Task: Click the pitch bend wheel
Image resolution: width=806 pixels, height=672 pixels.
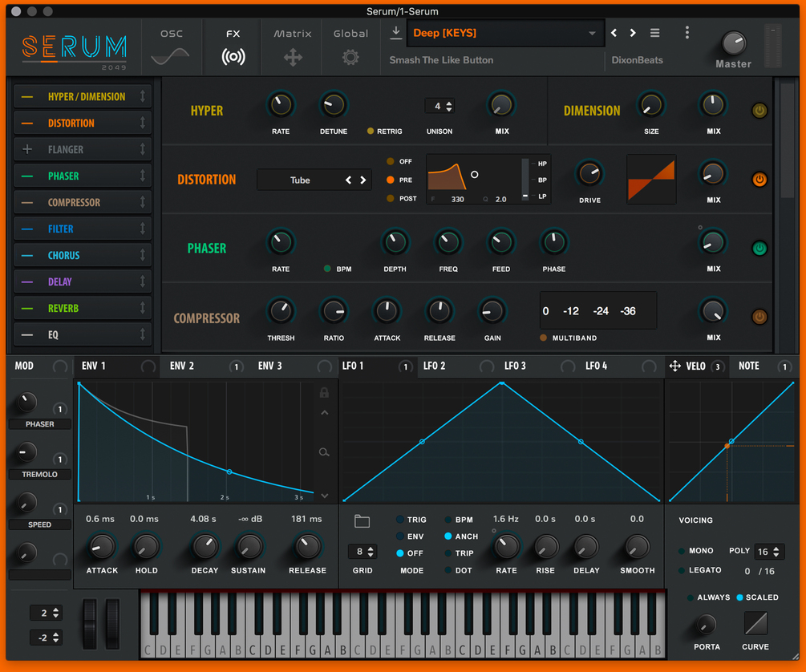Action: tap(90, 623)
